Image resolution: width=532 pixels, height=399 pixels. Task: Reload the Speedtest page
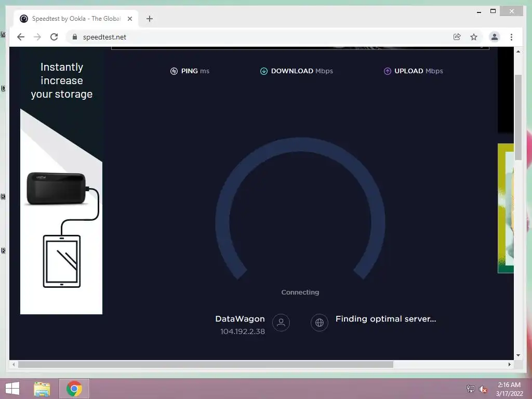tap(54, 37)
